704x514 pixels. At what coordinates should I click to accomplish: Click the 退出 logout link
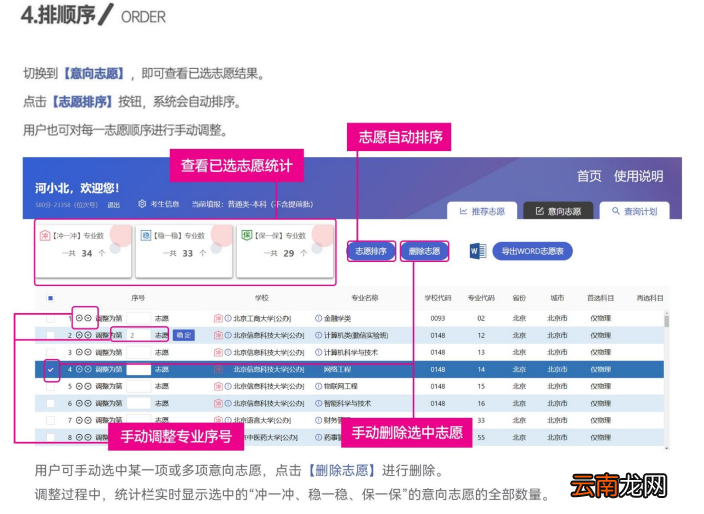pos(114,205)
